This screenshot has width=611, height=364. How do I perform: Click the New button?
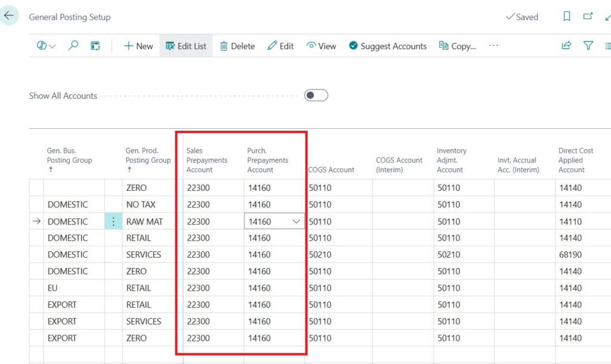[x=138, y=46]
